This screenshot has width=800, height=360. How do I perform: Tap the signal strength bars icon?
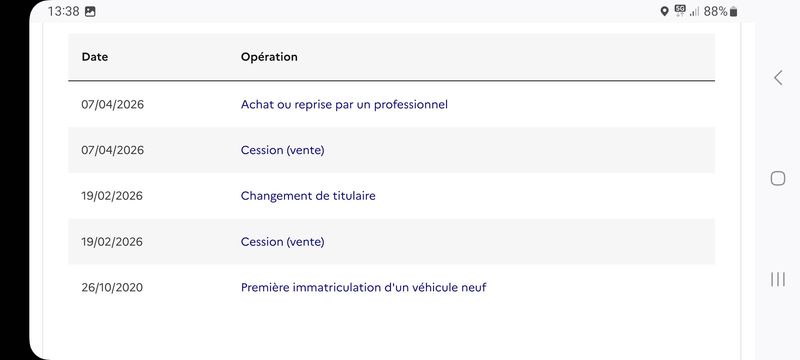click(x=694, y=12)
